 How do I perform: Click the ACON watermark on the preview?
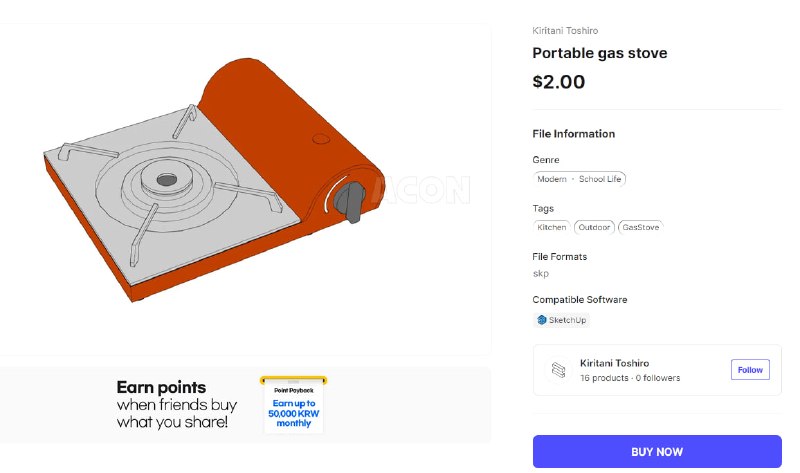pos(420,190)
